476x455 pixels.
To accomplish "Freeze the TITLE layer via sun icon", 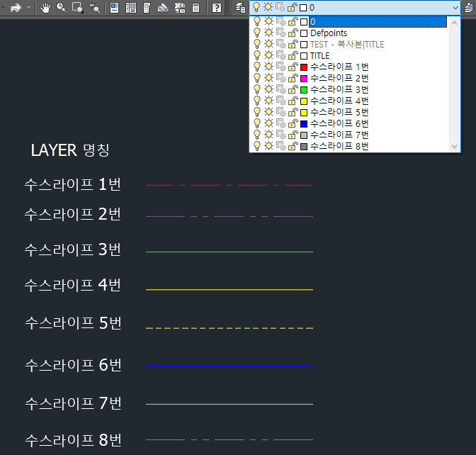I will 268,55.
